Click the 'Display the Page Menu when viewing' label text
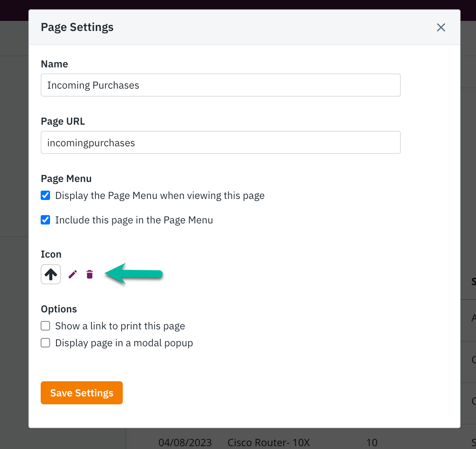 [160, 196]
